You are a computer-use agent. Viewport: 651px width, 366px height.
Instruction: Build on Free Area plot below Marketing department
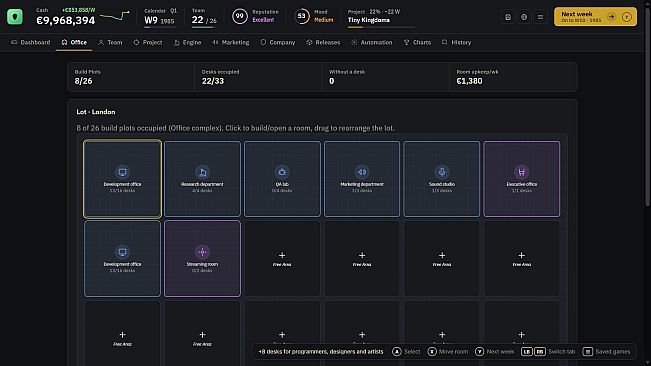(x=362, y=259)
